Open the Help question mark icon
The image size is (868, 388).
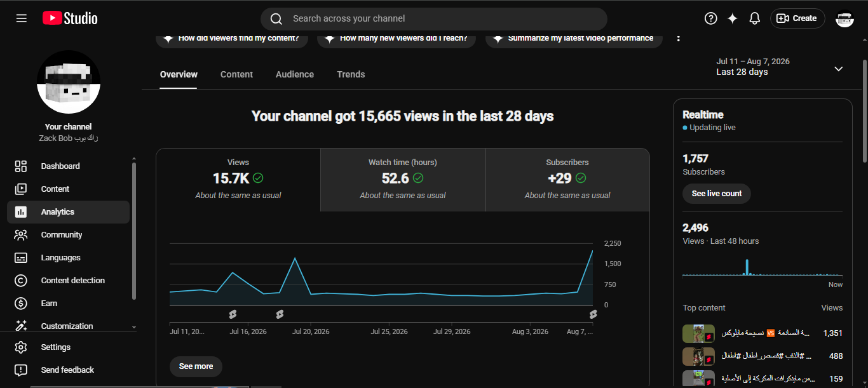click(711, 18)
